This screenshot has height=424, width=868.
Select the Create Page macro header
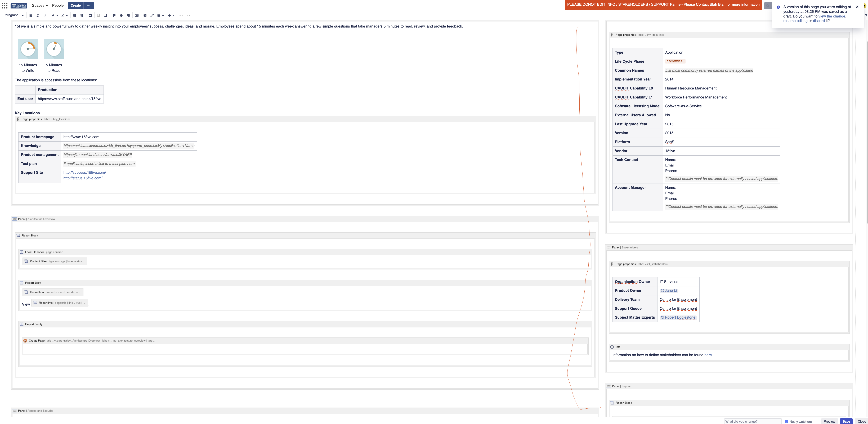click(305, 341)
